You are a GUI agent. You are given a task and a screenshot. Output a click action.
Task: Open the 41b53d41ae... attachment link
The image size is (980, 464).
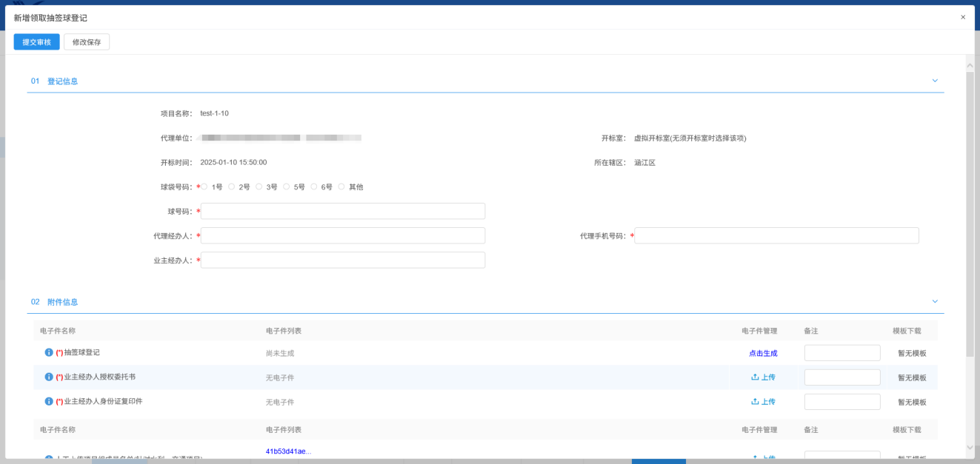(x=288, y=451)
